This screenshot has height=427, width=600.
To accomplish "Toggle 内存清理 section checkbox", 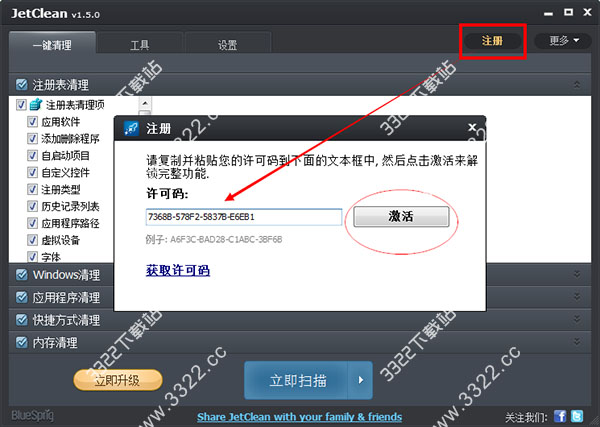I will [22, 342].
